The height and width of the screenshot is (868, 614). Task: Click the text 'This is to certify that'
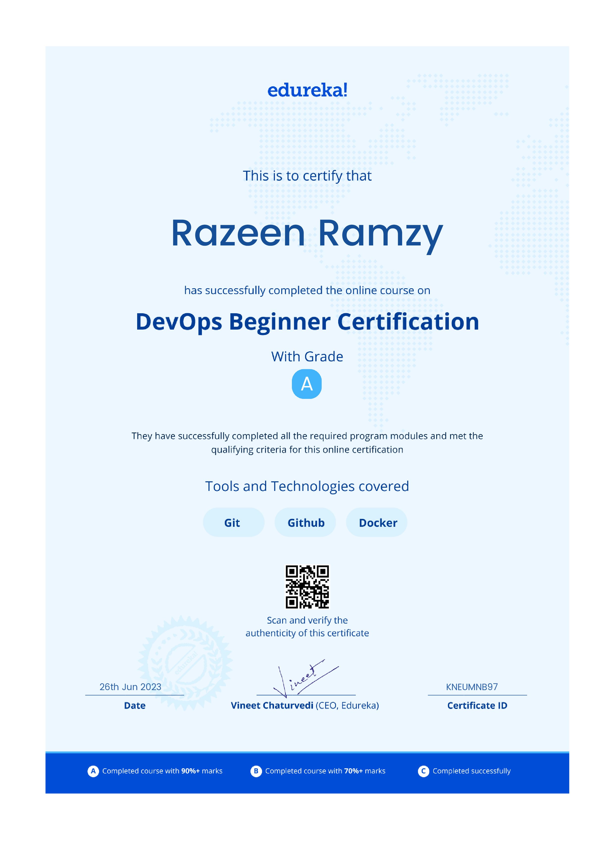tap(307, 176)
